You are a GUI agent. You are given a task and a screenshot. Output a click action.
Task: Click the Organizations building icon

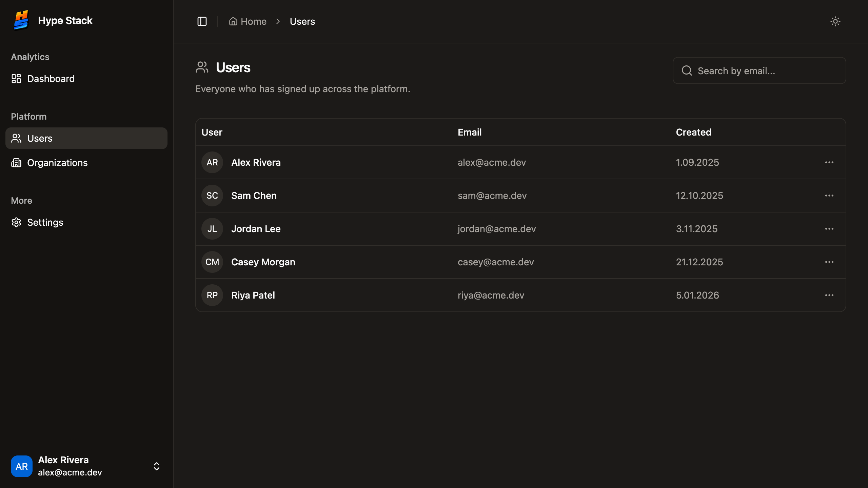point(16,163)
